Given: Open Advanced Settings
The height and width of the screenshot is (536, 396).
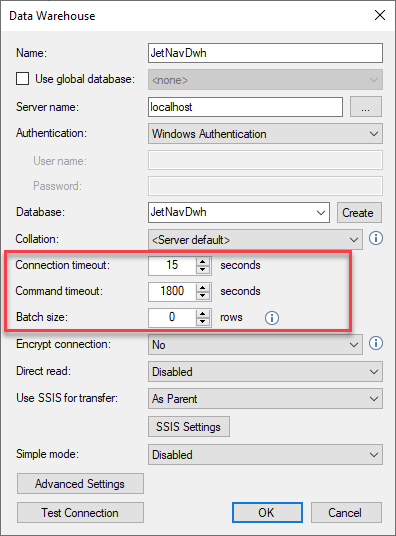Looking at the screenshot, I should [x=80, y=484].
